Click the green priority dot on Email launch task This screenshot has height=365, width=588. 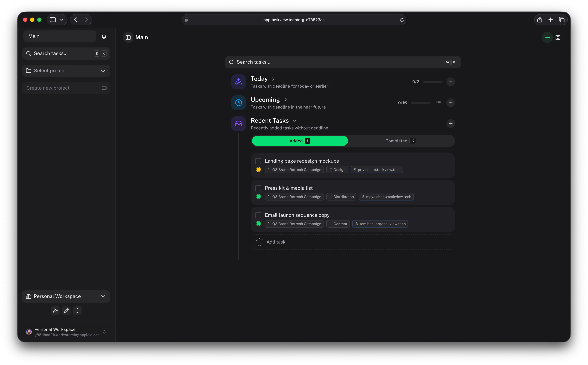click(x=258, y=224)
